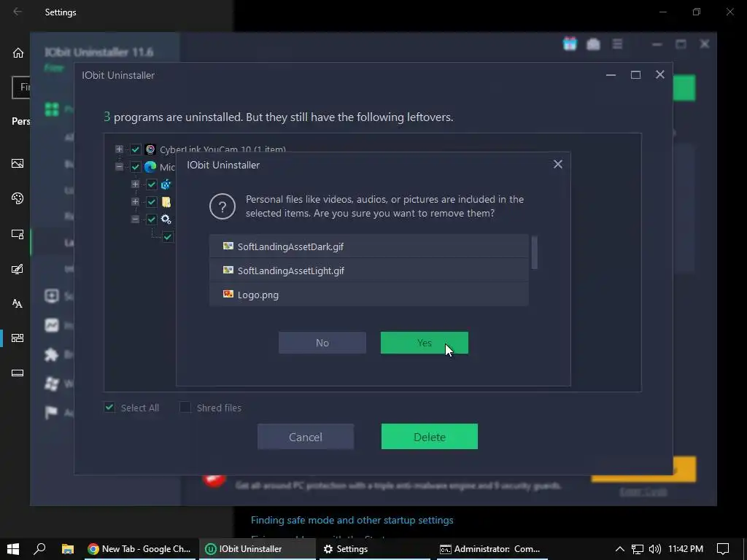
Task: Expand the folder sub-node under Edge
Action: 135,201
